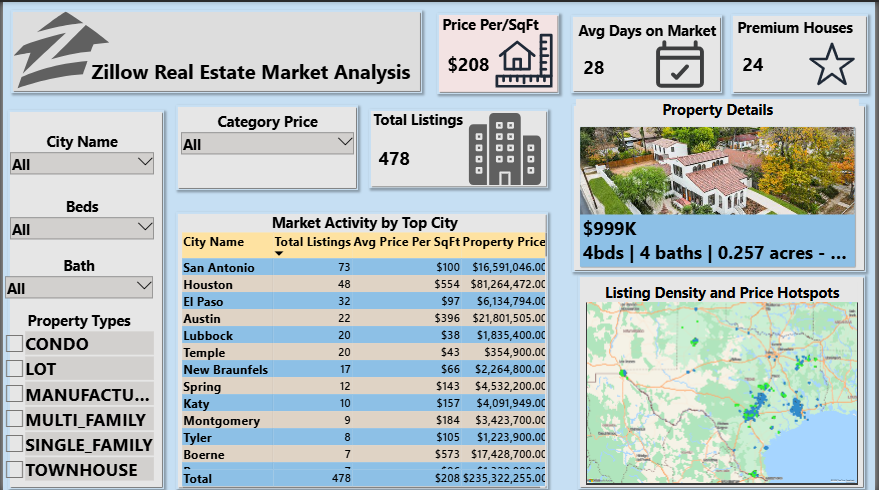
Task: Select the Katy row
Action: 363,403
